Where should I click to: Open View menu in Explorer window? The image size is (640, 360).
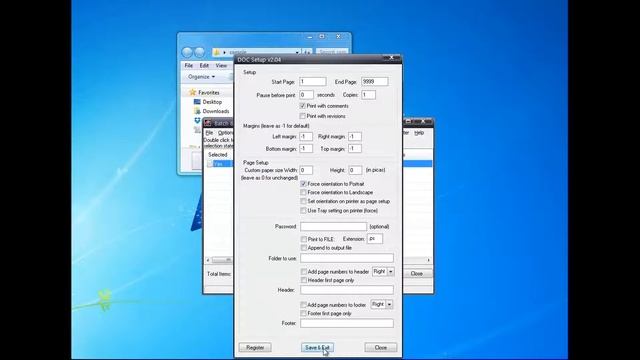click(x=221, y=65)
